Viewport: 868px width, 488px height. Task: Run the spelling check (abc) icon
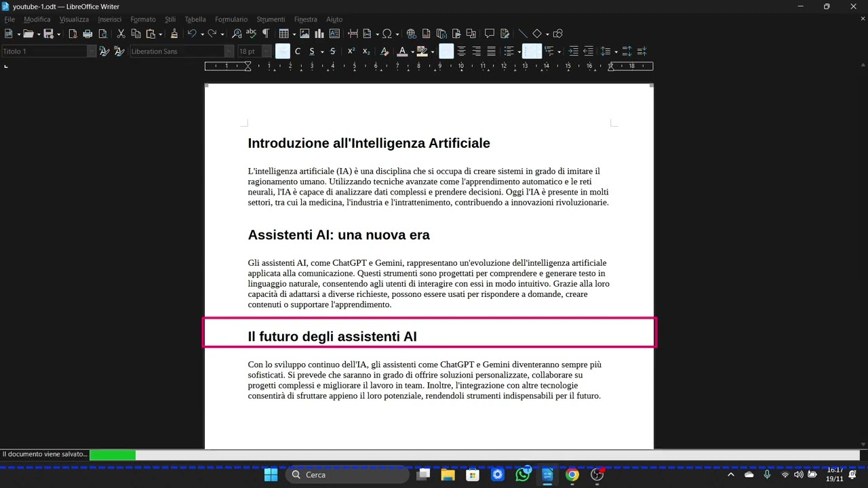[x=251, y=33]
